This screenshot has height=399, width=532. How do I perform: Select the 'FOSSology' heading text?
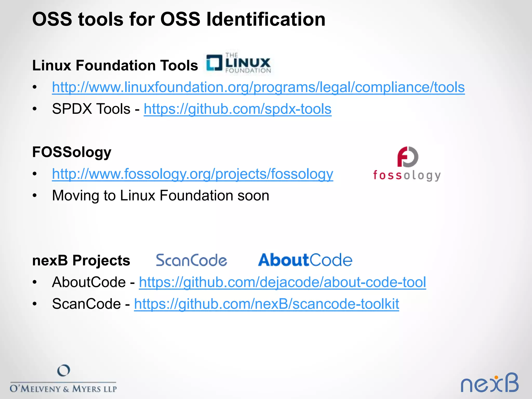pos(72,152)
